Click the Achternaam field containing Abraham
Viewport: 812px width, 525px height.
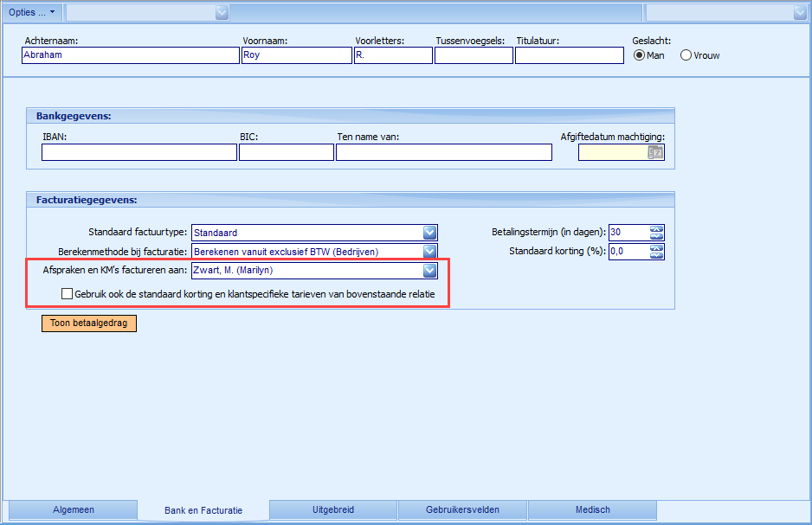[130, 55]
